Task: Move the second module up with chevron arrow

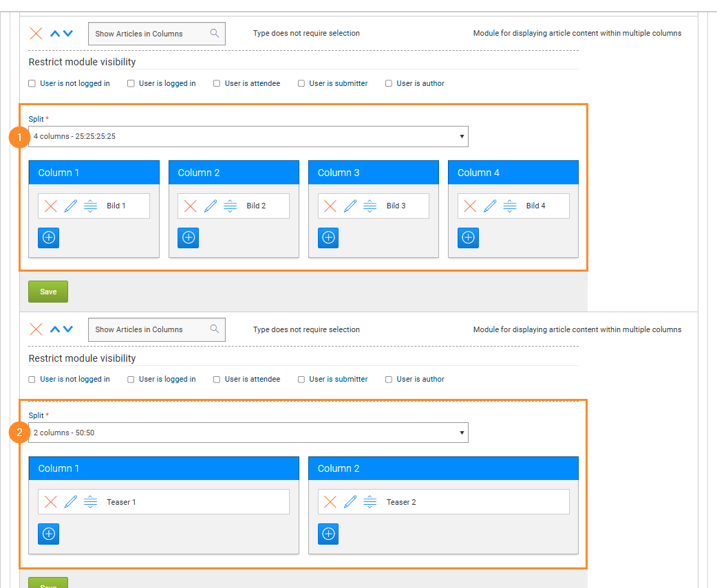Action: click(55, 329)
